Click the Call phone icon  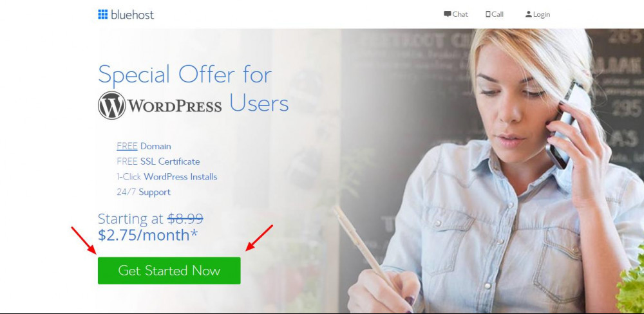pos(488,14)
